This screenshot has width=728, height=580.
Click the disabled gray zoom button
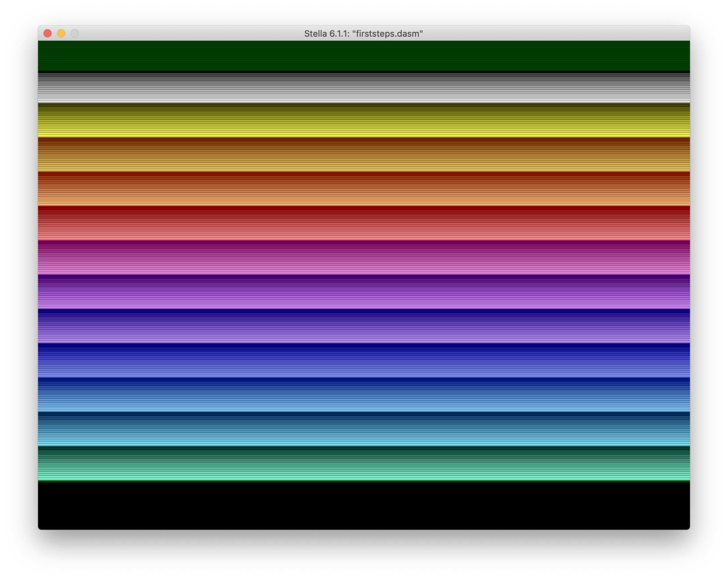click(x=75, y=33)
